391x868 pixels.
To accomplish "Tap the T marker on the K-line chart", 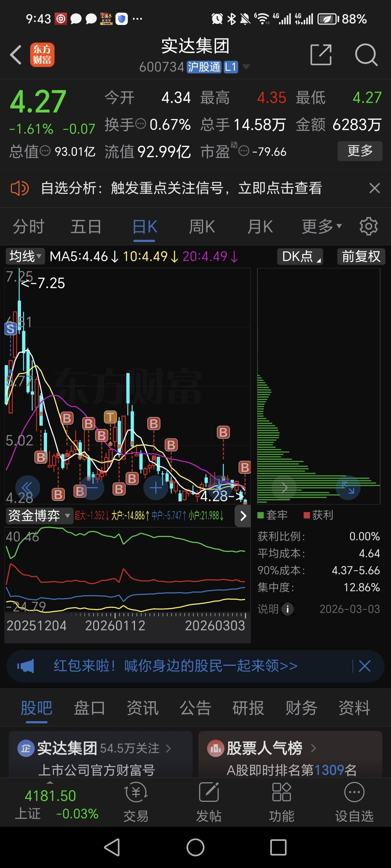I will tap(110, 417).
